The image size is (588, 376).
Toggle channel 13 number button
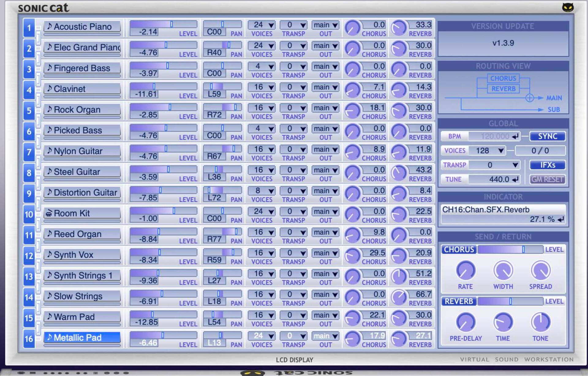(29, 277)
